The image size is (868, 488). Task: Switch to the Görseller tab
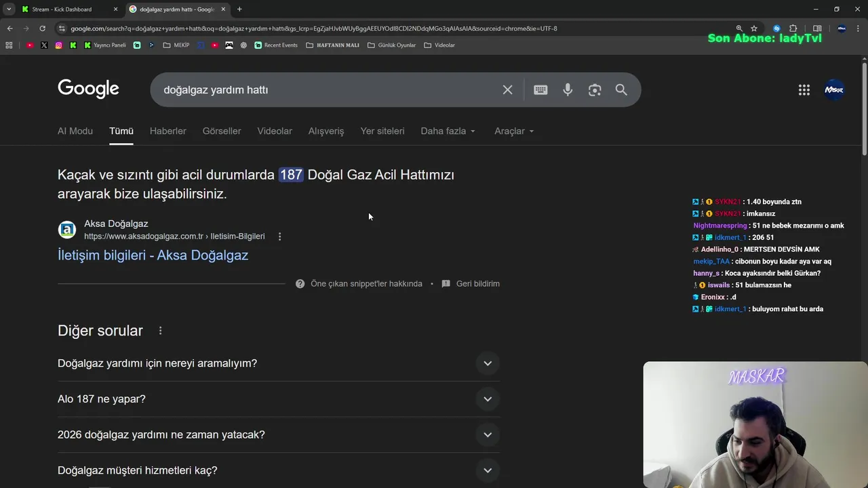click(x=222, y=131)
